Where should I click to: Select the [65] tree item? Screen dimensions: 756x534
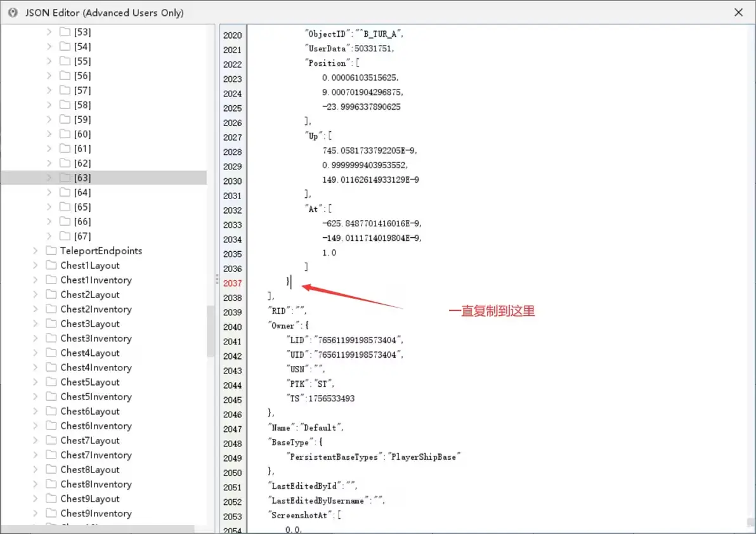coord(82,207)
